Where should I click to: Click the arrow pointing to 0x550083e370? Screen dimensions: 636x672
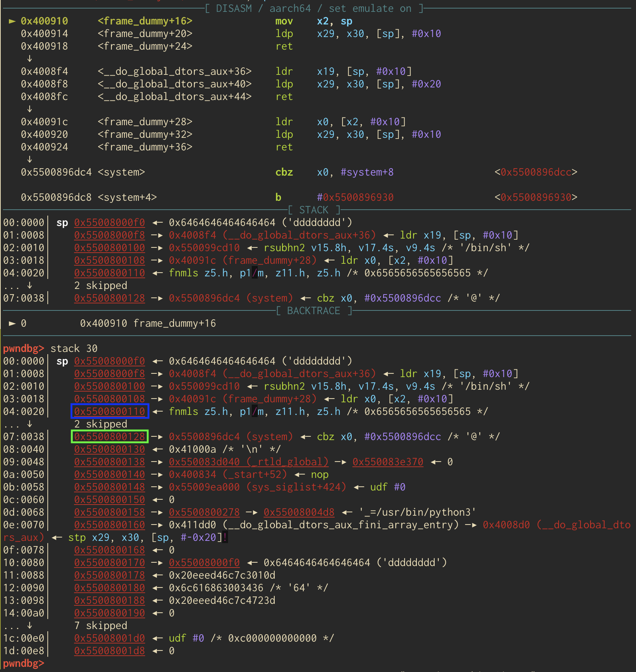click(x=340, y=462)
